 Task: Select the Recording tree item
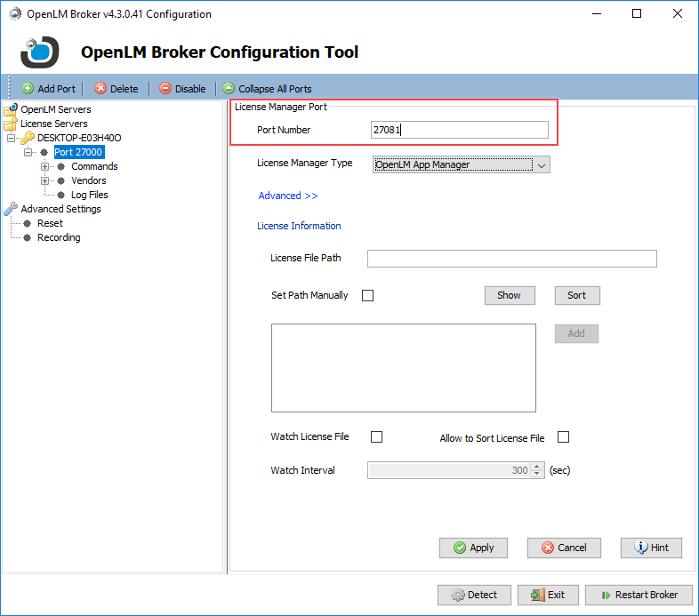[x=59, y=237]
